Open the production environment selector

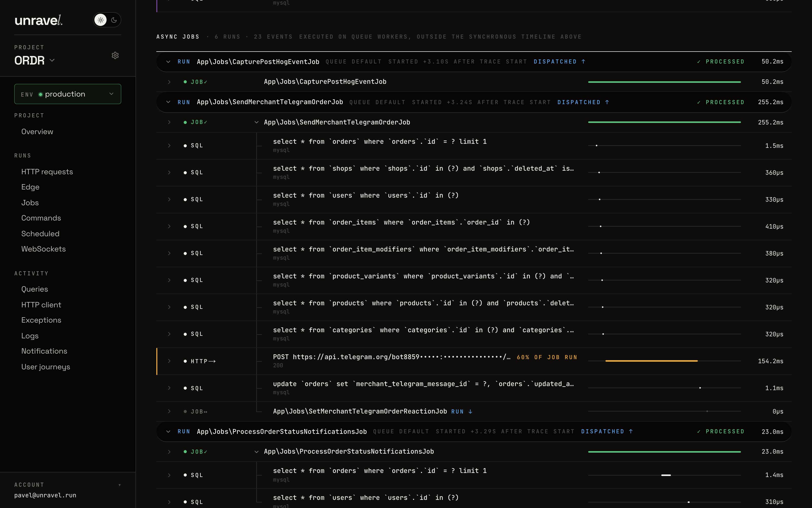click(68, 94)
